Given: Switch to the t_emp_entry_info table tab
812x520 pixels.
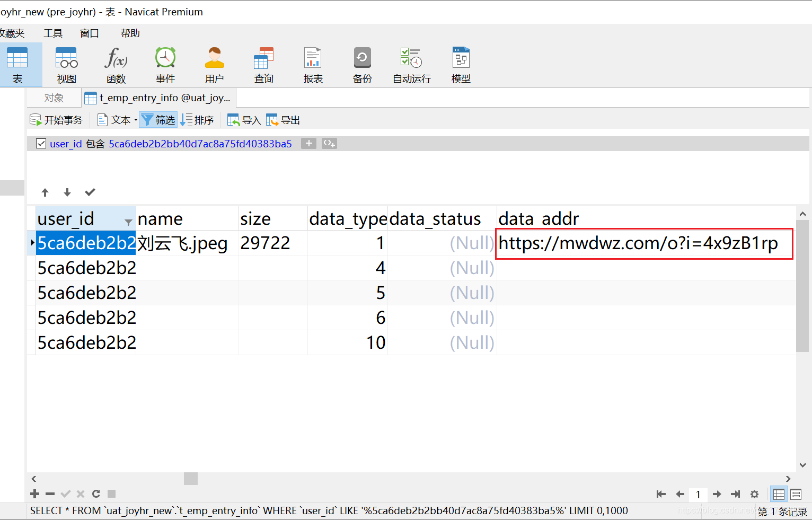Looking at the screenshot, I should click(x=158, y=98).
